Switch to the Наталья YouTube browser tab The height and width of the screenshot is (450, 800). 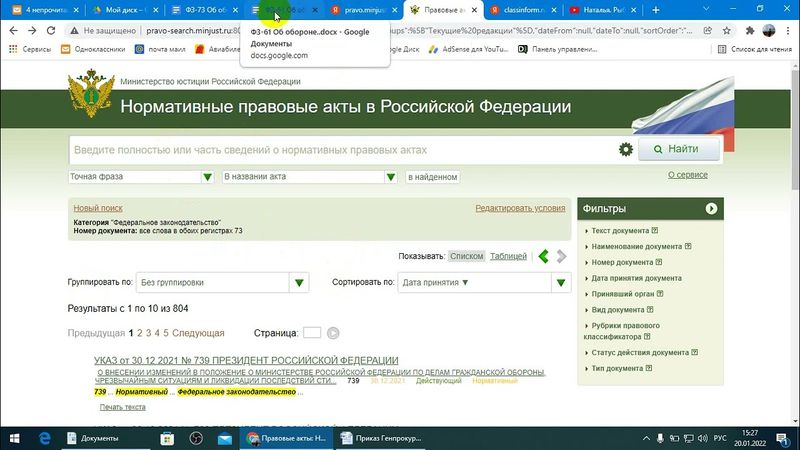tap(603, 10)
